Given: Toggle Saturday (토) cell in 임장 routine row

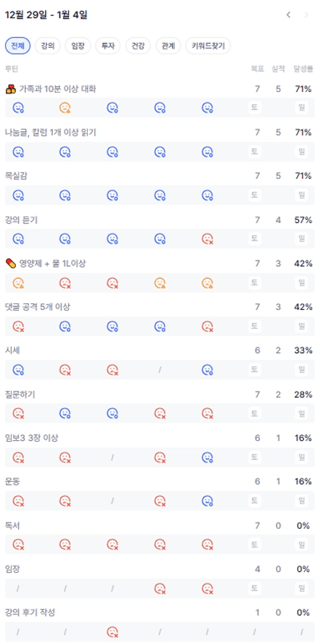Looking at the screenshot, I should click(254, 588).
